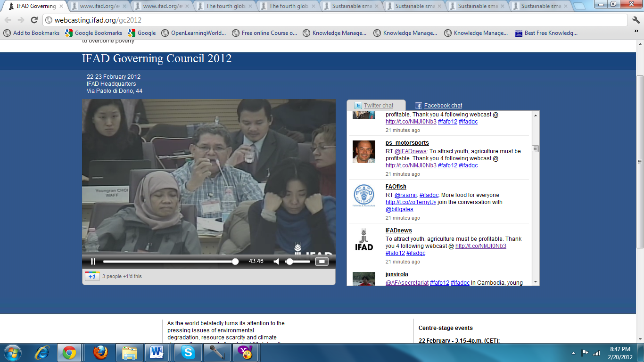Open the t.co link in IFADnews' own tweet

[481, 246]
